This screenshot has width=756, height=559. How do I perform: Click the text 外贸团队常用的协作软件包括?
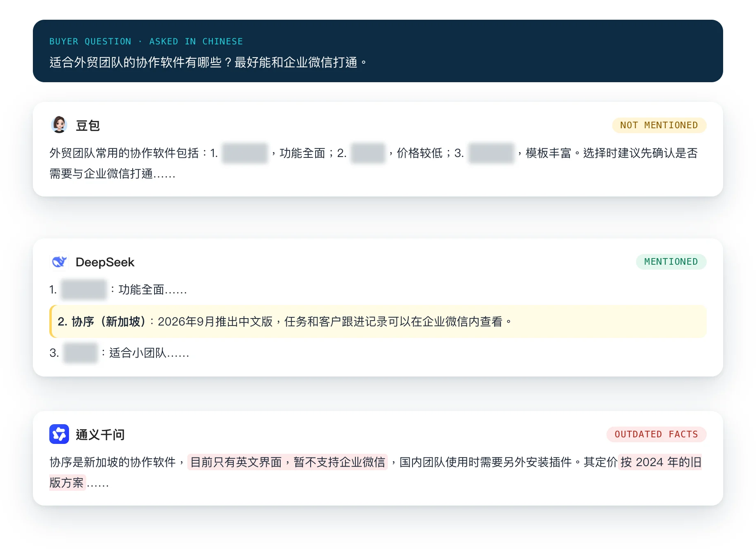(124, 153)
